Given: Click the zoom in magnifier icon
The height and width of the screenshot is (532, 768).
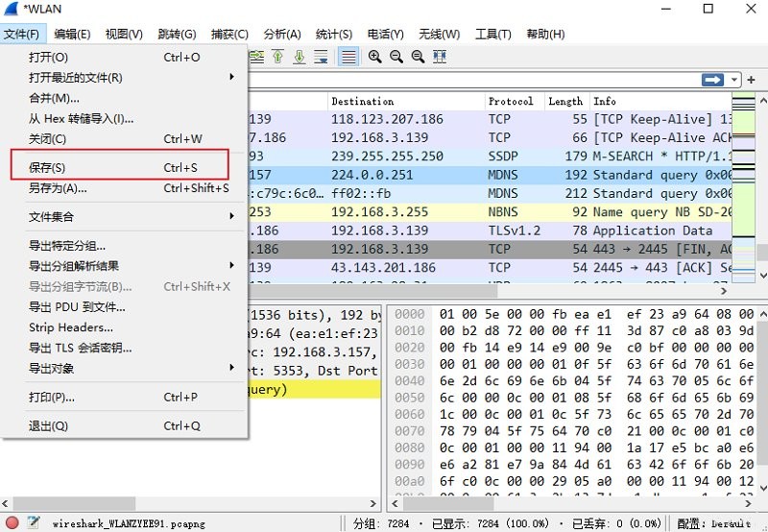Looking at the screenshot, I should click(374, 58).
